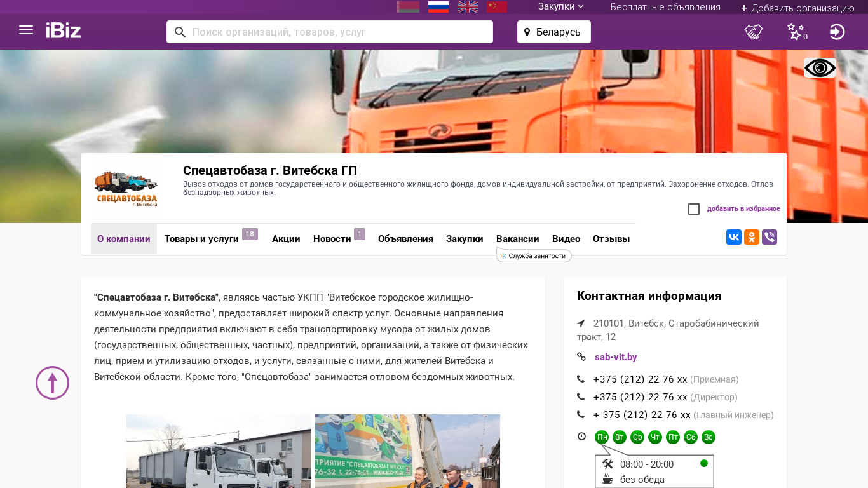868x488 pixels.
Task: Open the VK social page icon
Action: 734,237
